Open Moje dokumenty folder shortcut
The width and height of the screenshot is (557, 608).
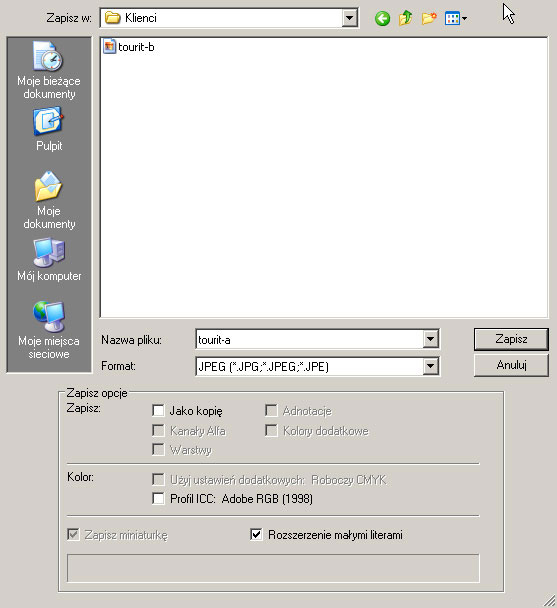click(x=49, y=200)
